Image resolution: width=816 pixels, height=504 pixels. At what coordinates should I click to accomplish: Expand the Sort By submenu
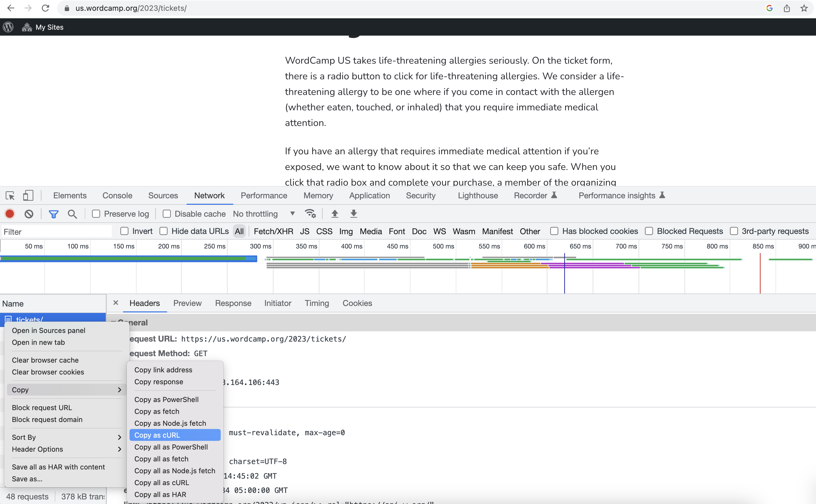coord(66,437)
